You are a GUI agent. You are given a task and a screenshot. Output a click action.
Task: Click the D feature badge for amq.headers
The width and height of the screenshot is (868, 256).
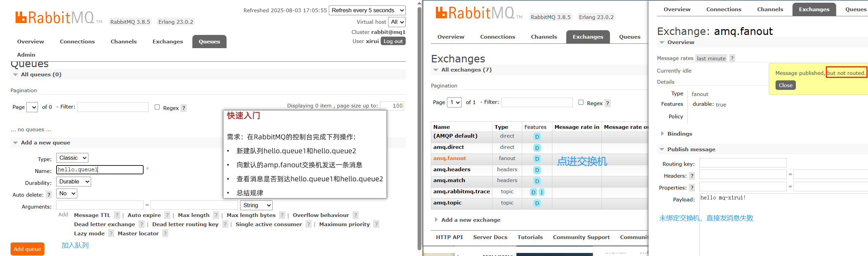537,170
